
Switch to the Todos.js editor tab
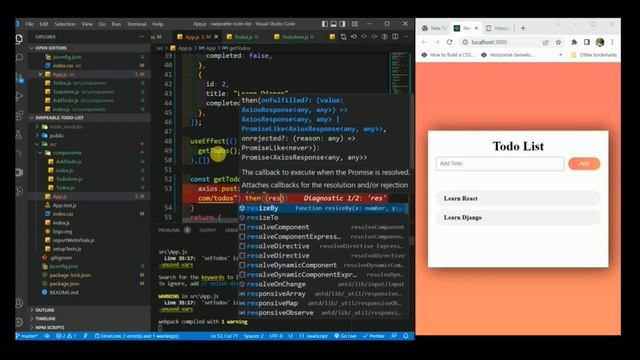243,37
